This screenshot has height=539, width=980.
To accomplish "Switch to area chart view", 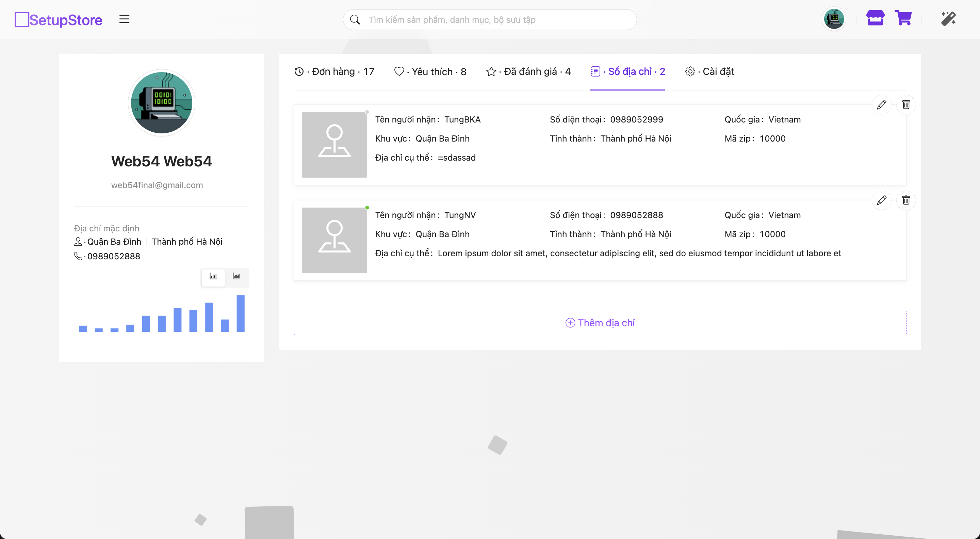I will click(236, 277).
